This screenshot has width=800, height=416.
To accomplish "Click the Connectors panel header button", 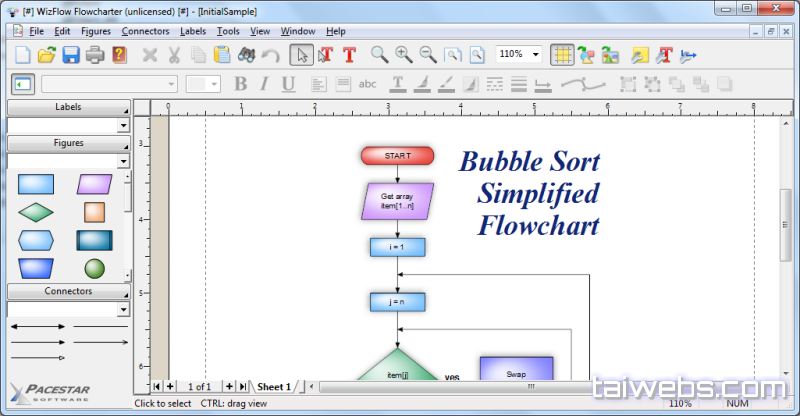I will (68, 291).
